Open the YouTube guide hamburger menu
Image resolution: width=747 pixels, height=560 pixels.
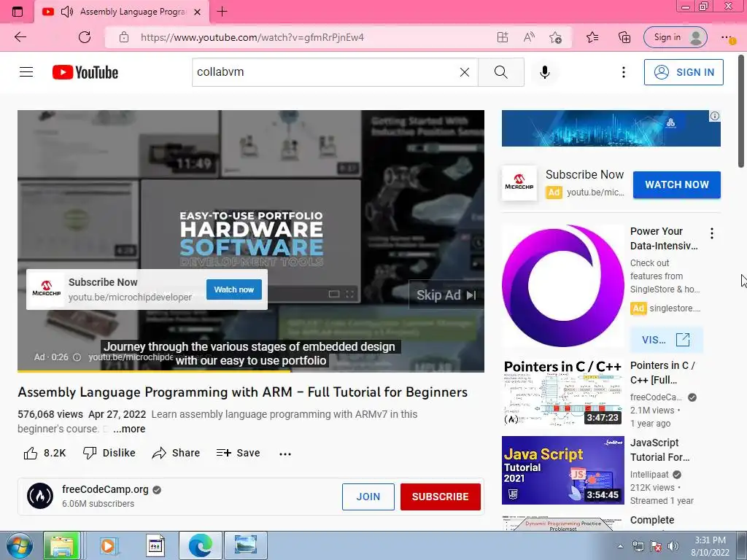pyautogui.click(x=26, y=72)
